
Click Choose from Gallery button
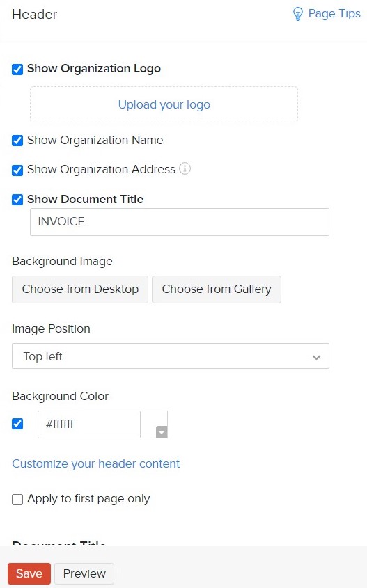(217, 289)
